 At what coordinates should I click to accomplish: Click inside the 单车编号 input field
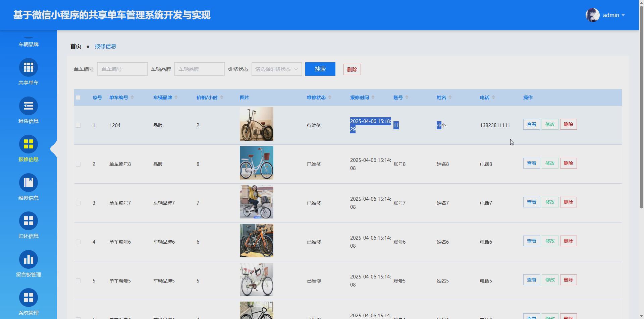122,69
